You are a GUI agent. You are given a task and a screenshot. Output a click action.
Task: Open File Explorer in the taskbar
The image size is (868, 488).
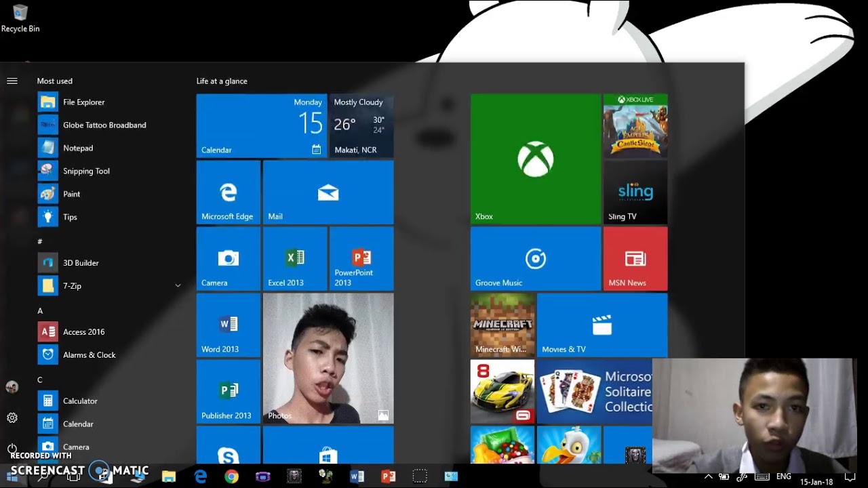point(169,476)
